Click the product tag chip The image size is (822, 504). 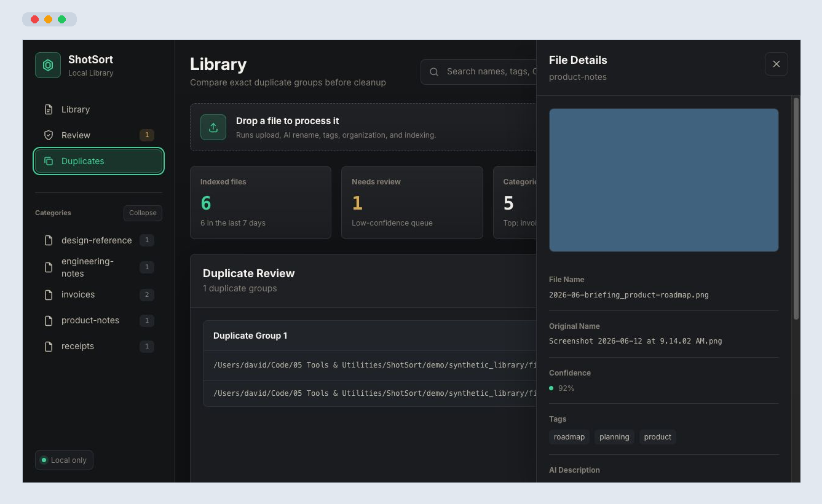pos(658,437)
